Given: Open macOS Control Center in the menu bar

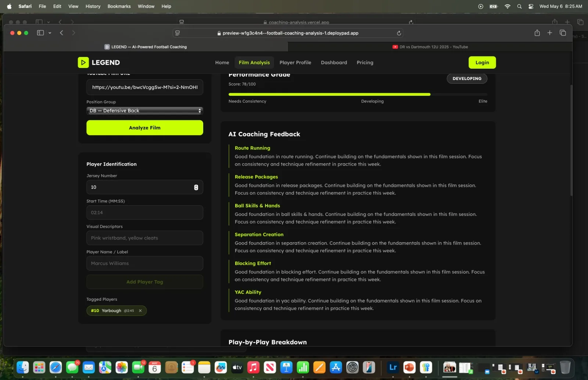Looking at the screenshot, I should pos(531,6).
